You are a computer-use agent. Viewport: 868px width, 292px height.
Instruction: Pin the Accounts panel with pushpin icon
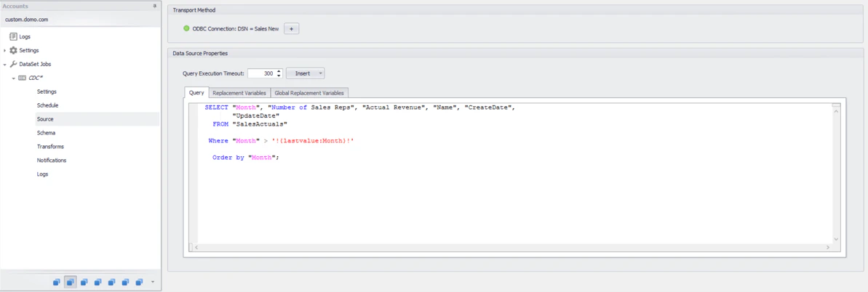(155, 6)
